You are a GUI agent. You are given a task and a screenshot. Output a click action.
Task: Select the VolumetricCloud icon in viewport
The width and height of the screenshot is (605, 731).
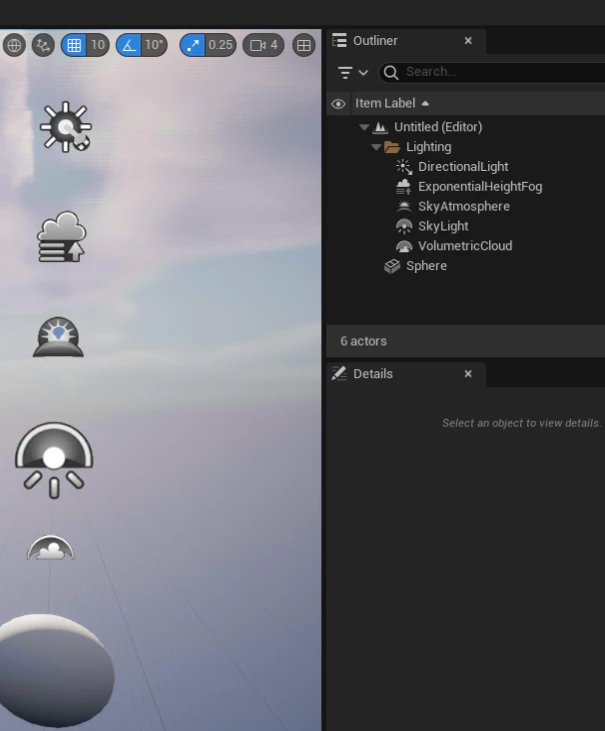[50, 548]
